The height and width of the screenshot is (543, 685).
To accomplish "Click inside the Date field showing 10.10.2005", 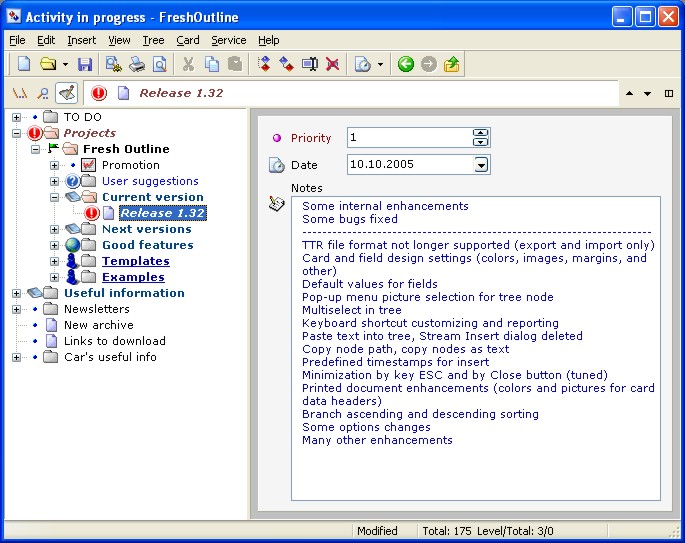I will [x=411, y=165].
